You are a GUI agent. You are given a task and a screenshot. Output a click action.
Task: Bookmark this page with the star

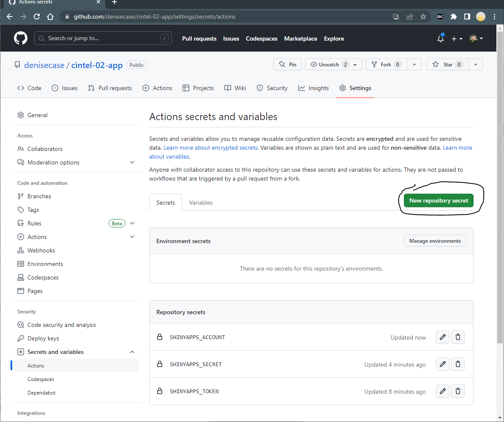[423, 17]
